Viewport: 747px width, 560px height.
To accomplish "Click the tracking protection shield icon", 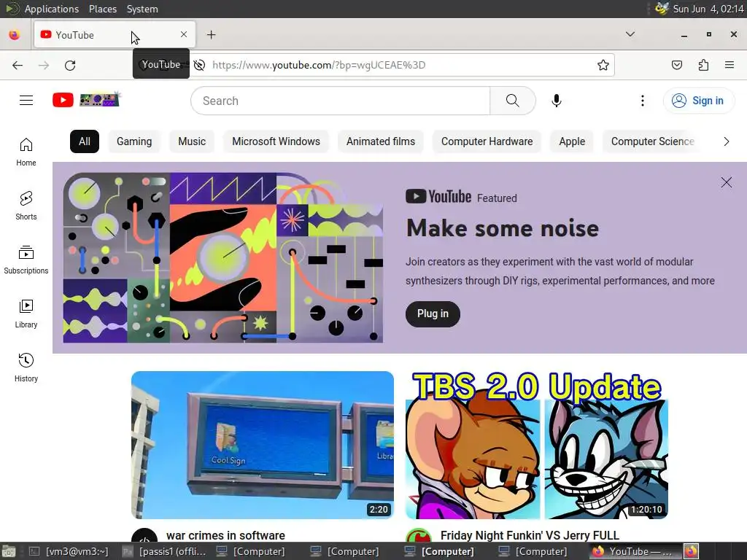I will [142, 65].
